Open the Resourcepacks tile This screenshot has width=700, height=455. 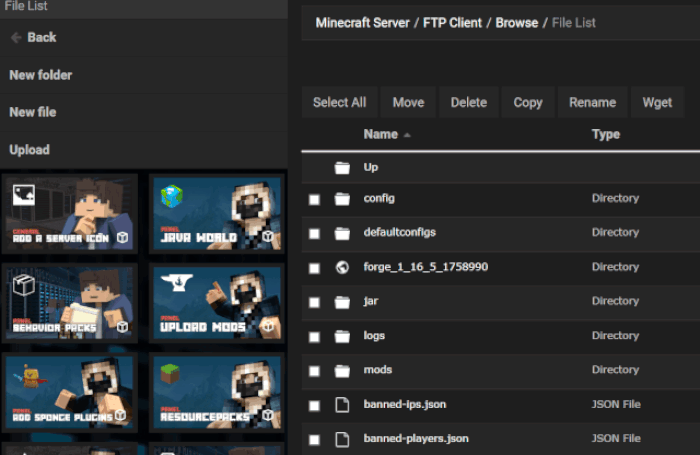point(217,392)
